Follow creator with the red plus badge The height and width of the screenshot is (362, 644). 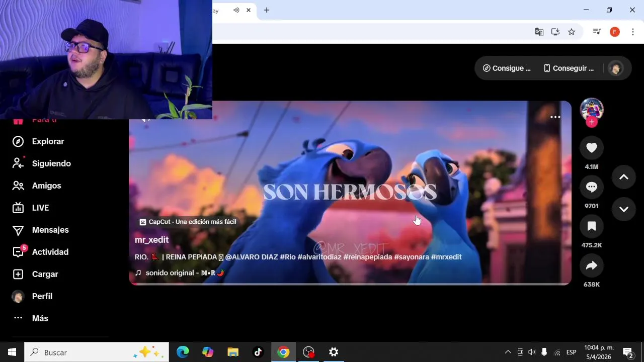(x=592, y=122)
